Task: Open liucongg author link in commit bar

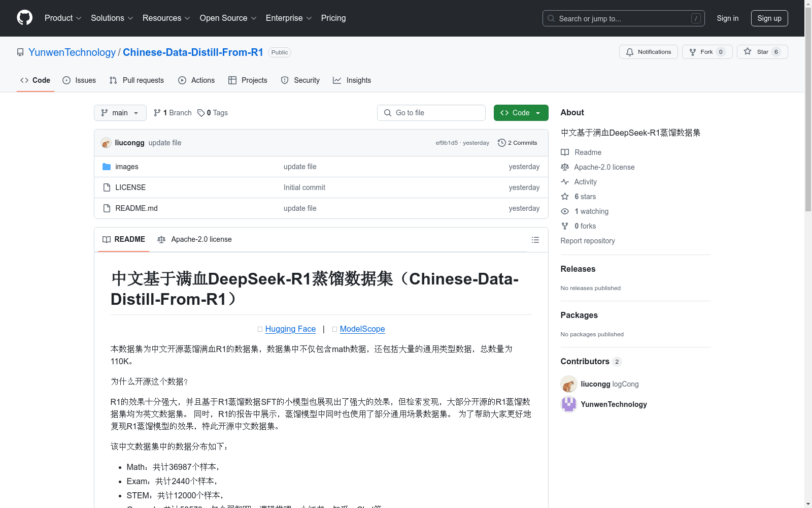Action: [x=129, y=143]
